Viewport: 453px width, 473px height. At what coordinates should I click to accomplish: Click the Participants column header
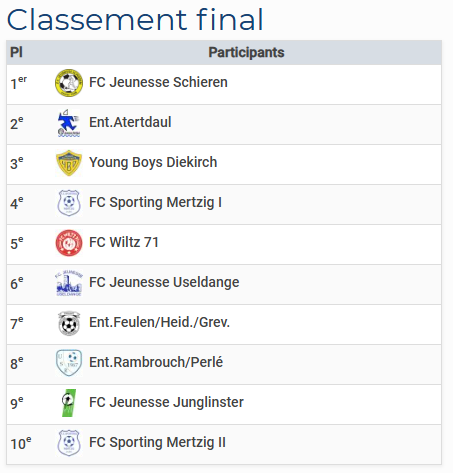click(x=246, y=52)
